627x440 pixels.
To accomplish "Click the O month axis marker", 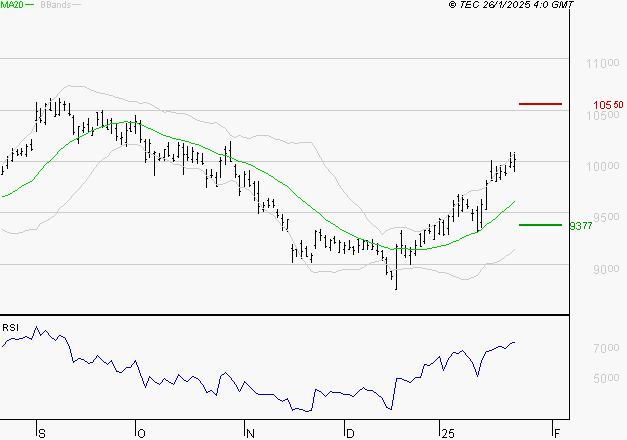I will tap(141, 434).
